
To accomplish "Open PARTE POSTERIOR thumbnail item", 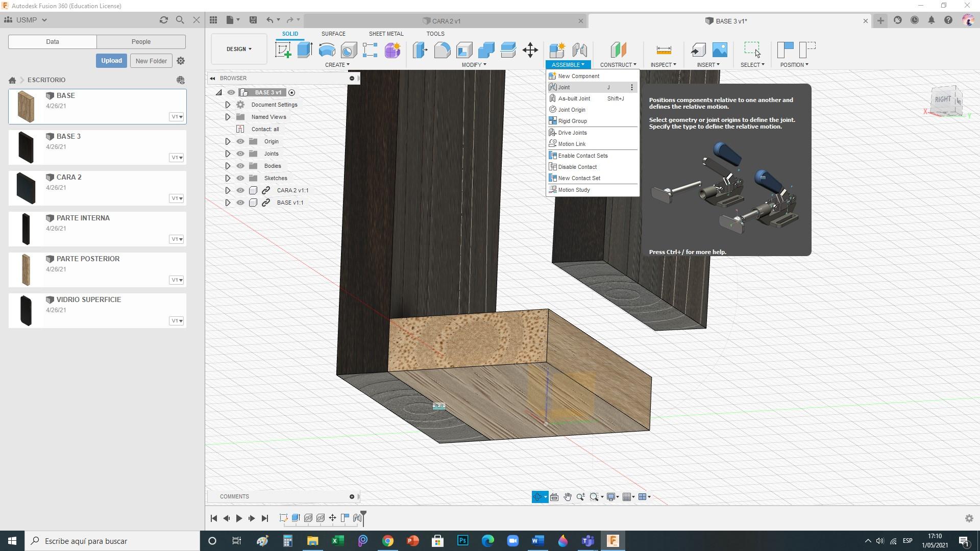I will pos(26,270).
